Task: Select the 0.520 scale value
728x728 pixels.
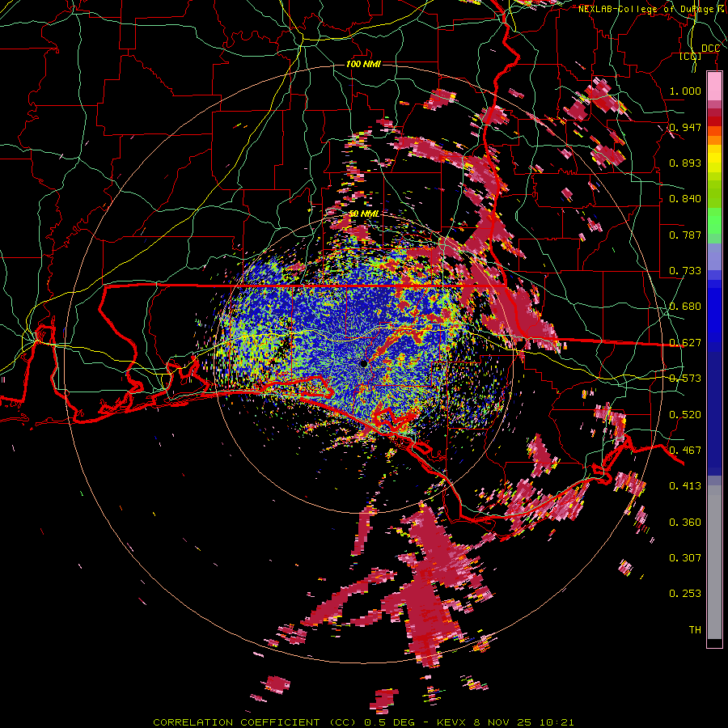Action: pyautogui.click(x=685, y=415)
